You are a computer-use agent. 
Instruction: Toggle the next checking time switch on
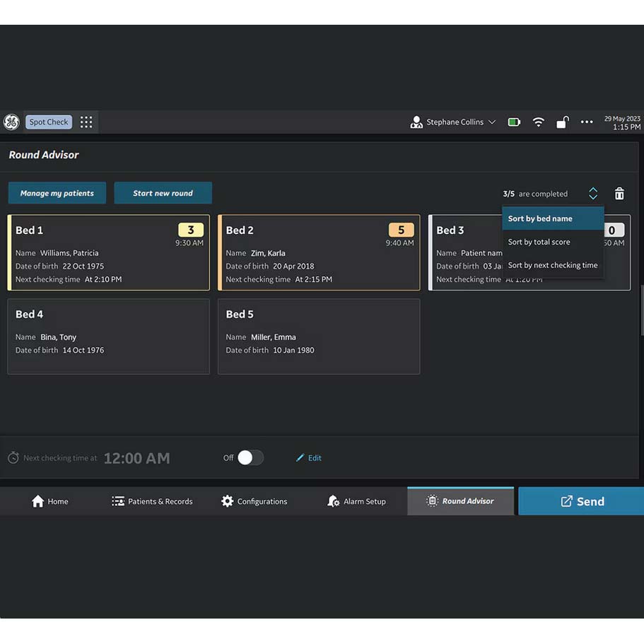pos(250,458)
